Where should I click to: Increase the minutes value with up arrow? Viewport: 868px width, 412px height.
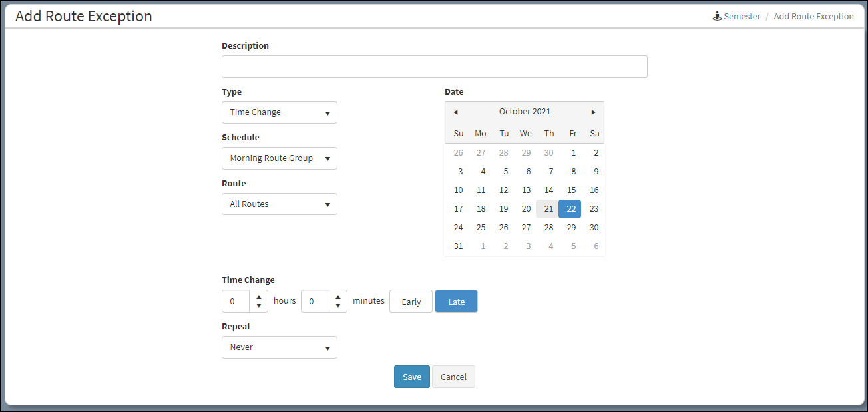click(338, 297)
